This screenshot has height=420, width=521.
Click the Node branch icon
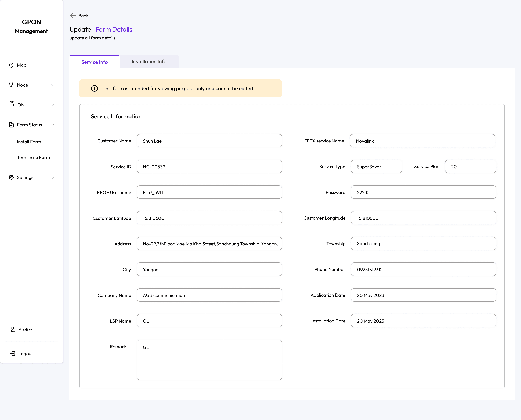point(11,85)
